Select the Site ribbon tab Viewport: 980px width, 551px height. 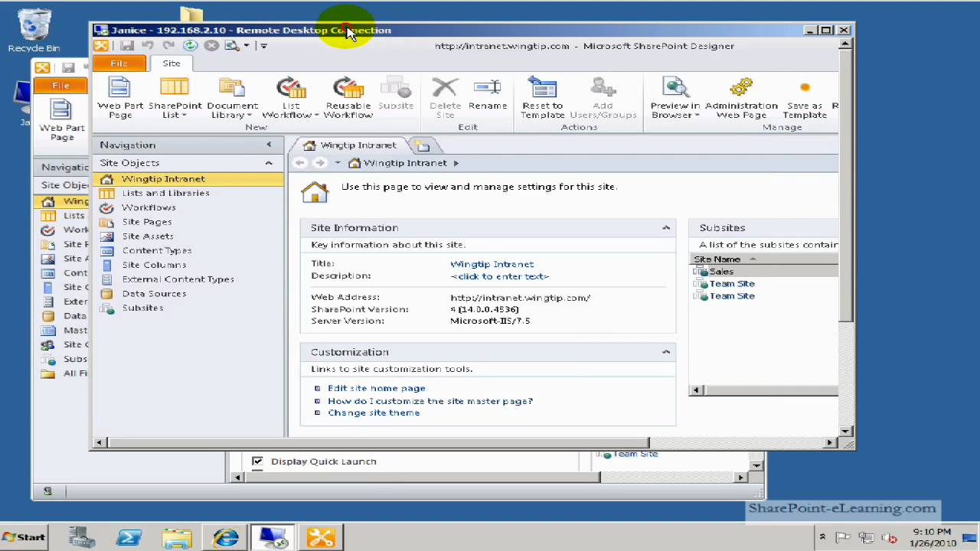(171, 64)
